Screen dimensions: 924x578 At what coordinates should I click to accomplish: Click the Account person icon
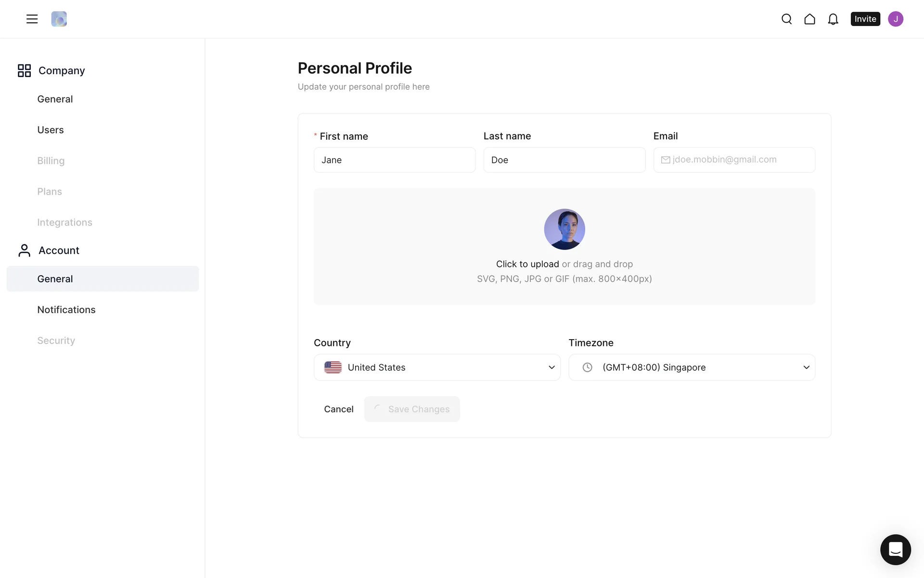coord(24,250)
